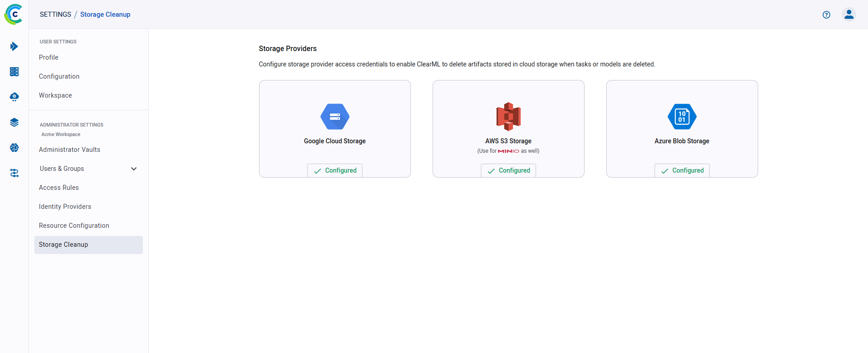
Task: Go to Workspace settings
Action: coord(55,95)
